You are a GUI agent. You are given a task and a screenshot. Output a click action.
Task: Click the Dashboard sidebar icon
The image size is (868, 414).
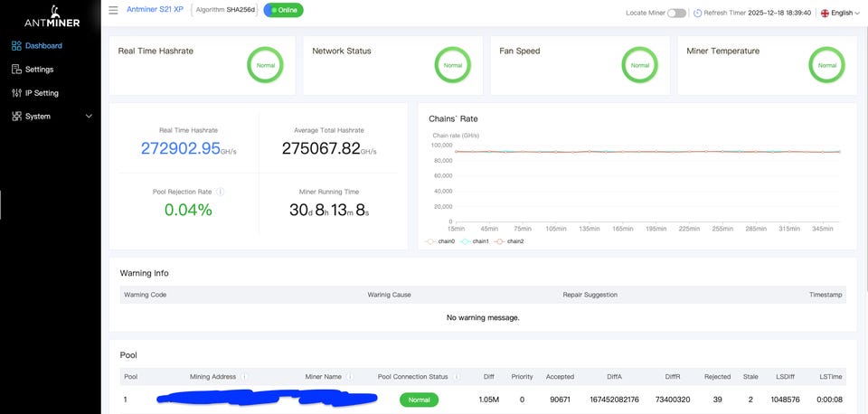click(x=16, y=46)
